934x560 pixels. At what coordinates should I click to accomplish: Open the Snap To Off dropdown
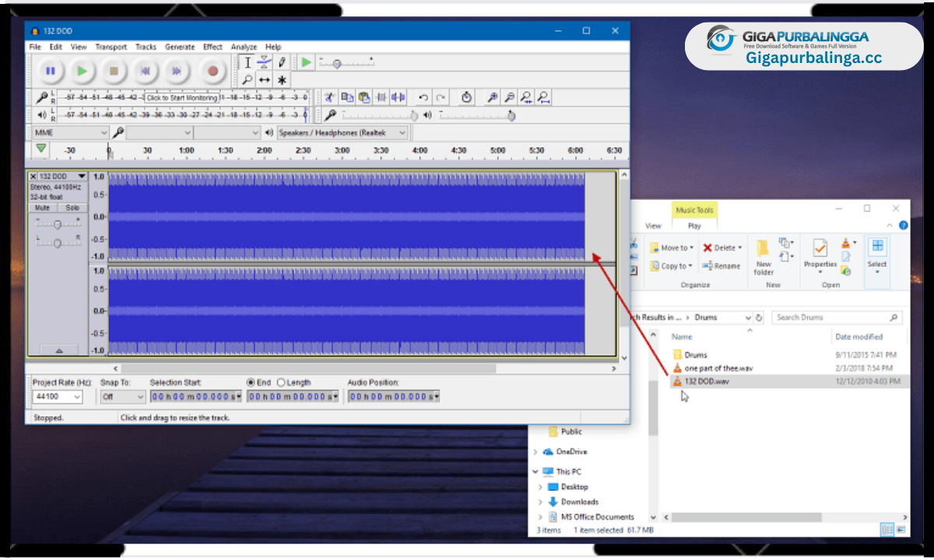point(123,397)
